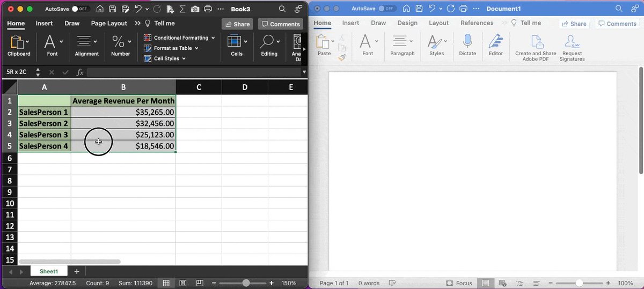The height and width of the screenshot is (289, 644).
Task: Click Comments button in Excel
Action: (280, 24)
